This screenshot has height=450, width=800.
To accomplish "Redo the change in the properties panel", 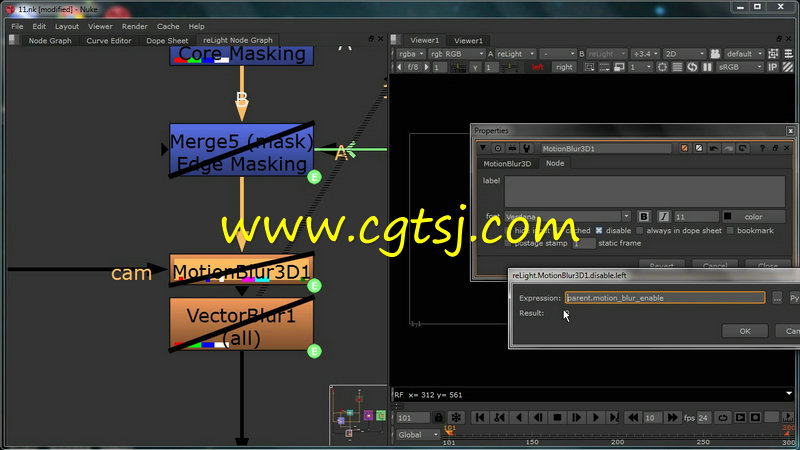I will pos(728,148).
